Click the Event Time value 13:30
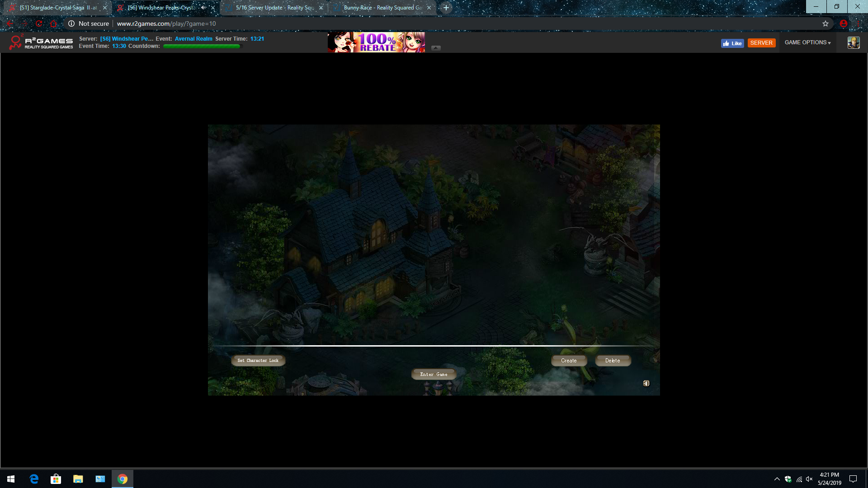 pyautogui.click(x=119, y=46)
